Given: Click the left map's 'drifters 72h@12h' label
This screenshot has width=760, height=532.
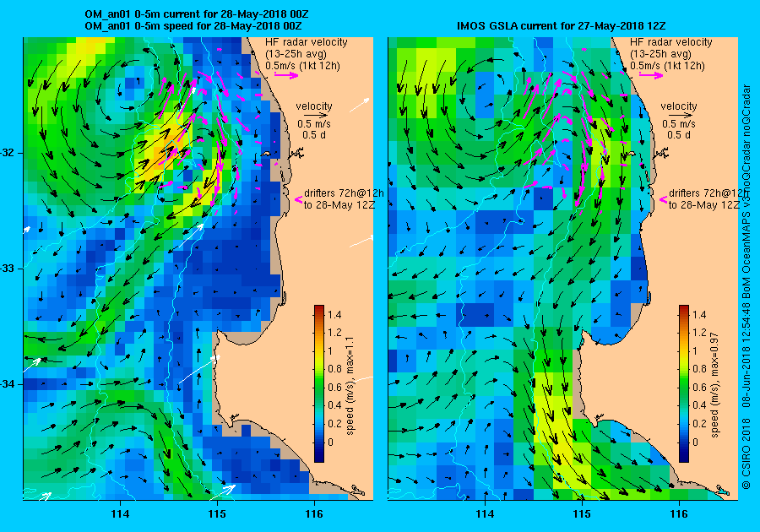Looking at the screenshot, I should tap(344, 193).
